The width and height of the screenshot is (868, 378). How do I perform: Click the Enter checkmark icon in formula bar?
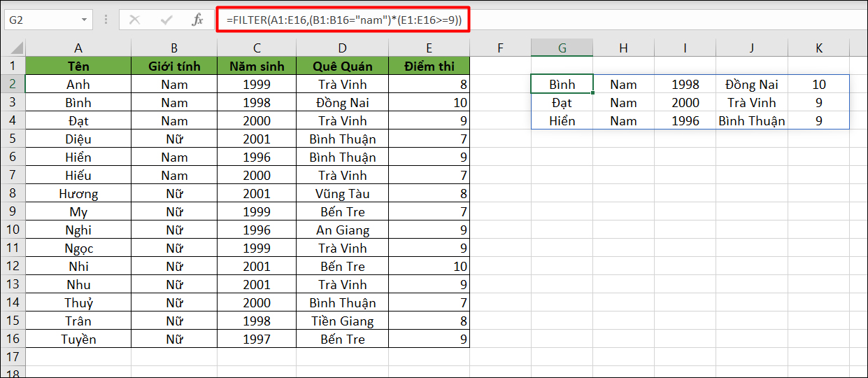pyautogui.click(x=166, y=20)
